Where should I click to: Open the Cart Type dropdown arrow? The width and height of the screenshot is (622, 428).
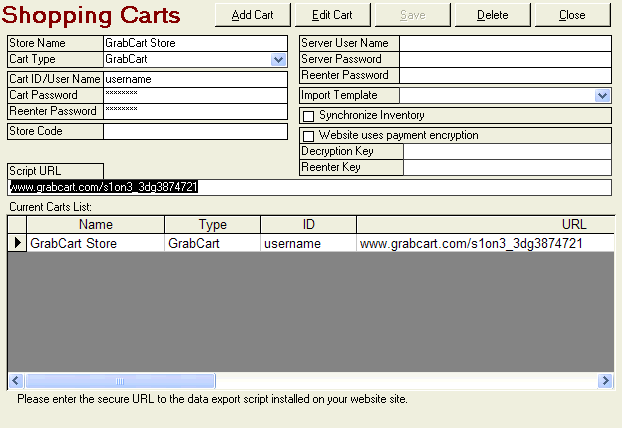278,59
